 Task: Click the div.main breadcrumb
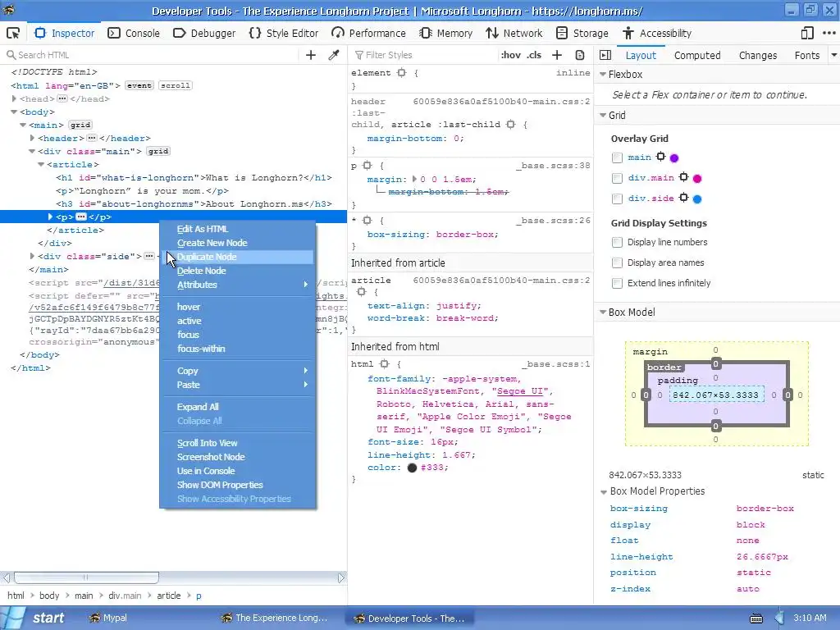click(x=125, y=596)
